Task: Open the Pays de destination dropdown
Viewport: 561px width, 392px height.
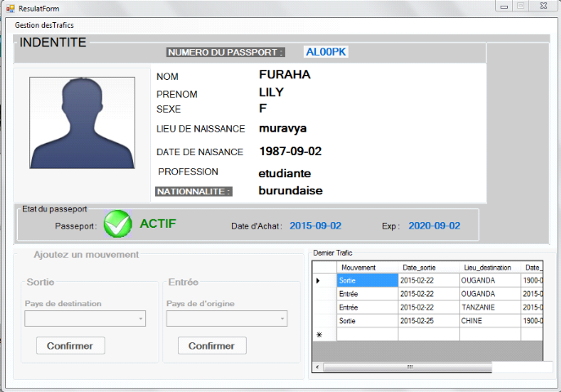Action: click(85, 319)
